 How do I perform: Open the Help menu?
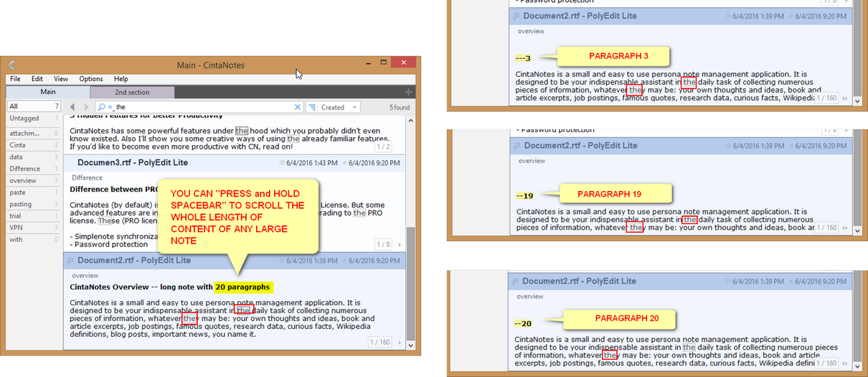point(121,79)
